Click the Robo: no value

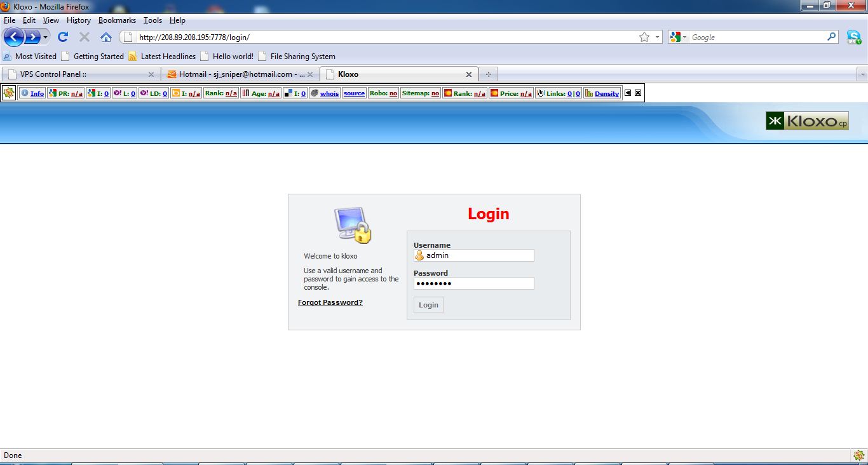(x=393, y=94)
